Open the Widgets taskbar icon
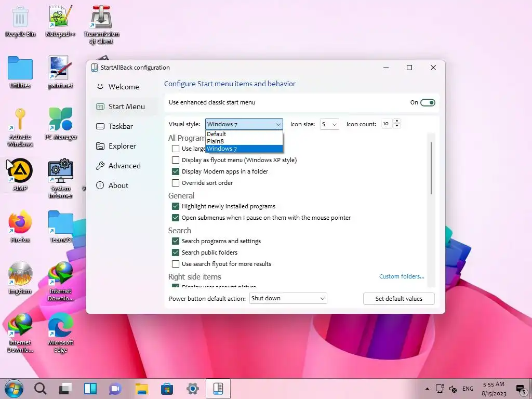Viewport: 532px width, 399px height. [x=90, y=389]
